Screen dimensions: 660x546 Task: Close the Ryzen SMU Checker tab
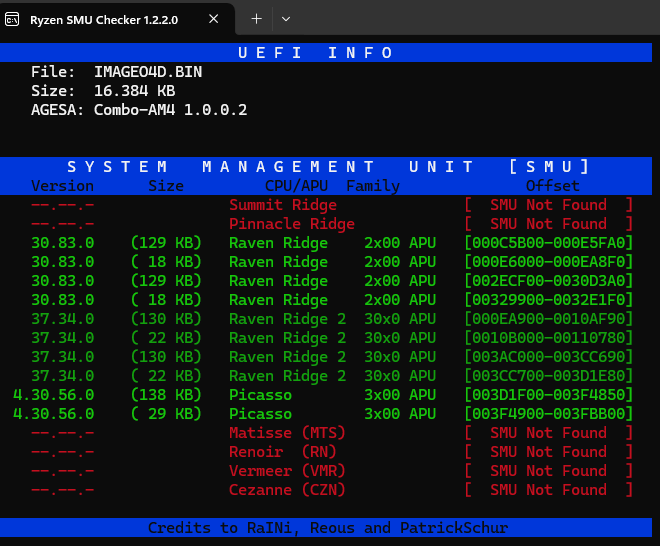pos(214,19)
